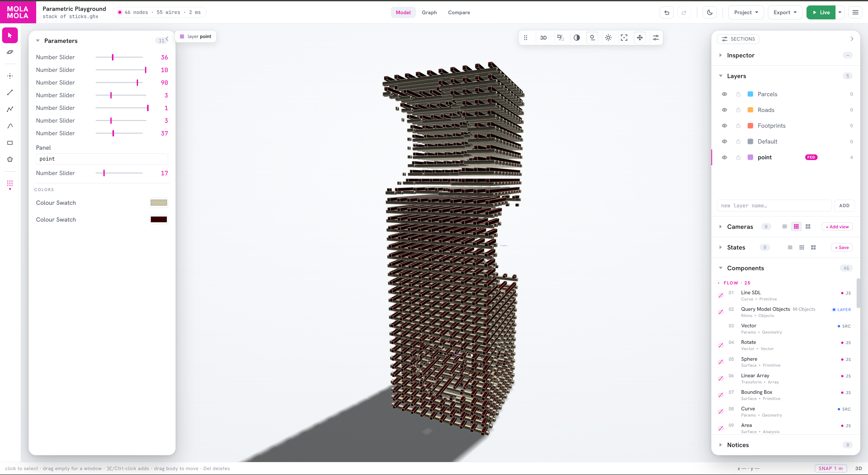Screen dimensions: 868x475
Task: Activate the orbit tool
Action: [10, 52]
